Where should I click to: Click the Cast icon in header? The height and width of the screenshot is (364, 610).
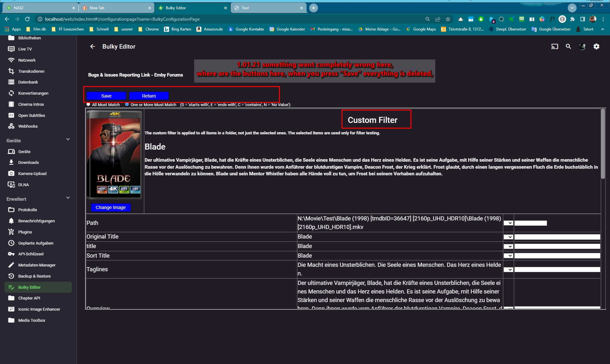[554, 46]
